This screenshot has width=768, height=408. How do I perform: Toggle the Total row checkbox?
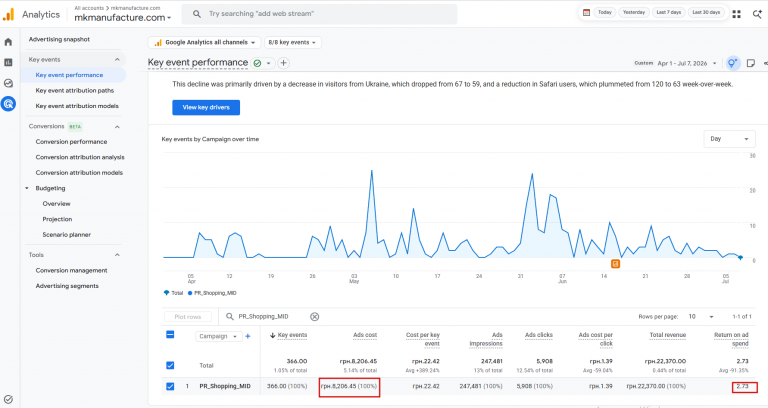coord(170,365)
